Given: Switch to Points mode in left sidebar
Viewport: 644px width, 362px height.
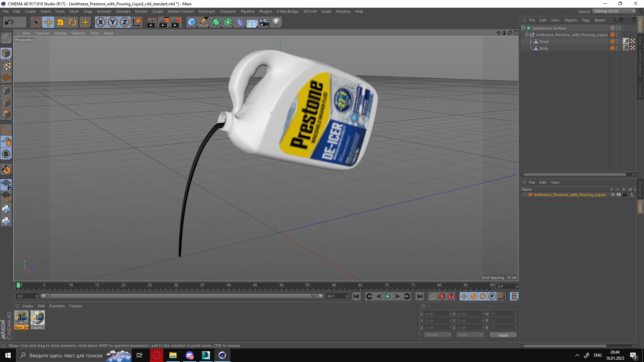Looking at the screenshot, I should click(6, 90).
